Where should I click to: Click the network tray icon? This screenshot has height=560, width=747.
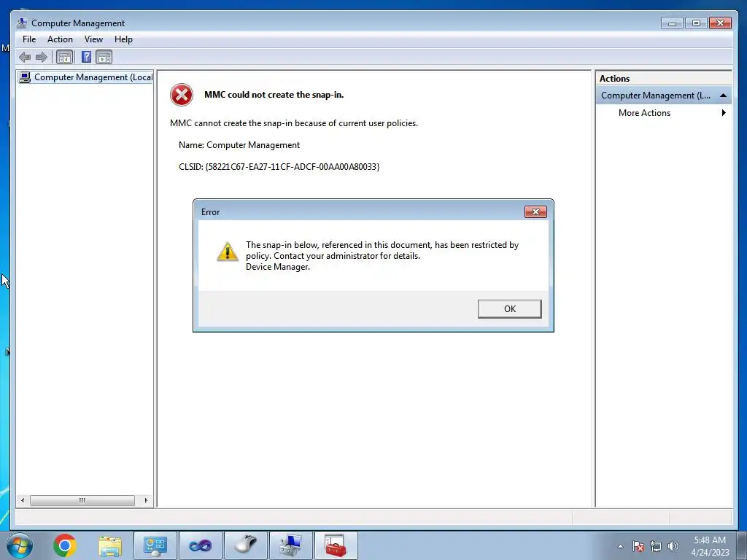656,546
